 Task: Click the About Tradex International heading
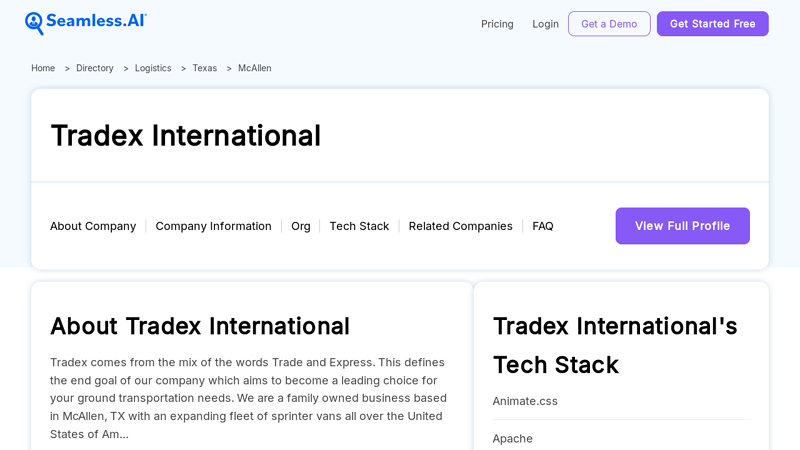pyautogui.click(x=200, y=326)
